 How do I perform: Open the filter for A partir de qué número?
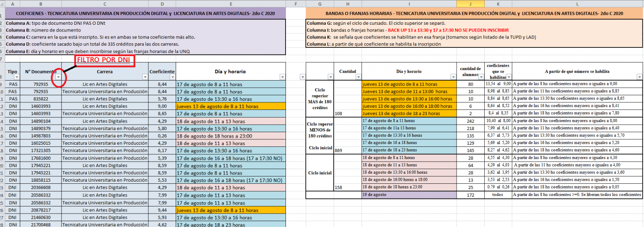pyautogui.click(x=639, y=77)
